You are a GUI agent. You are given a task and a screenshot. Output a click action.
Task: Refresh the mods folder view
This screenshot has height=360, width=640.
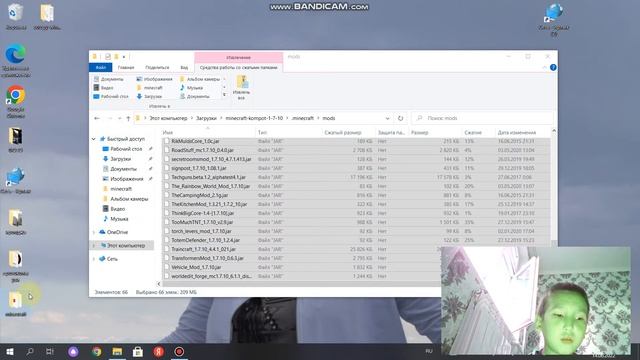pos(400,118)
